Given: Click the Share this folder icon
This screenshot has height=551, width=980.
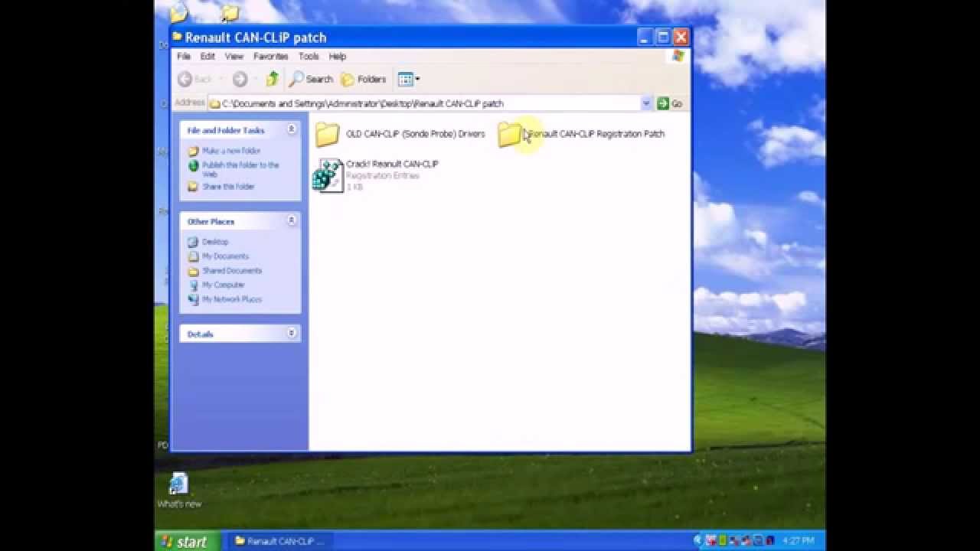Looking at the screenshot, I should [194, 187].
